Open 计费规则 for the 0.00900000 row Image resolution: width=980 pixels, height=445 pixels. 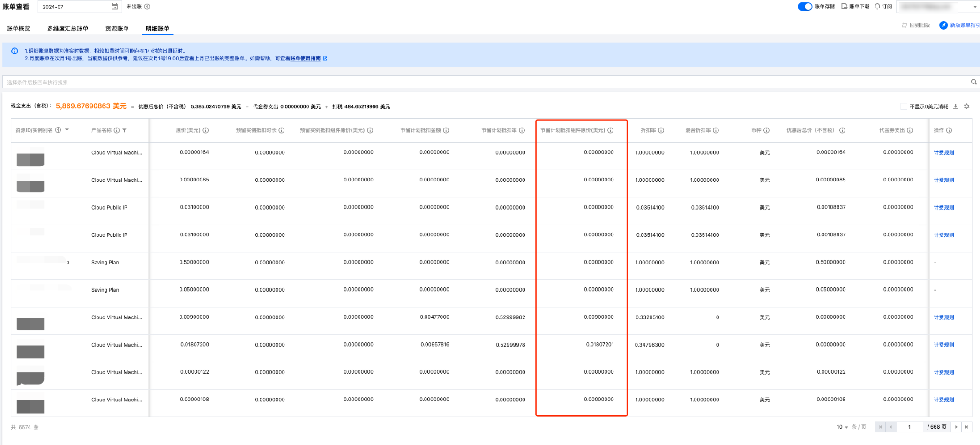944,317
